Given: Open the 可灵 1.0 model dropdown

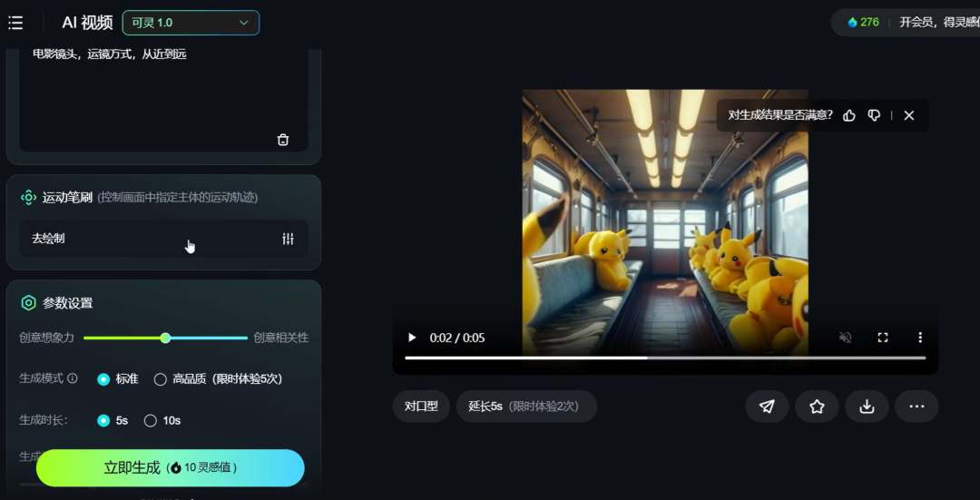Looking at the screenshot, I should click(x=191, y=23).
